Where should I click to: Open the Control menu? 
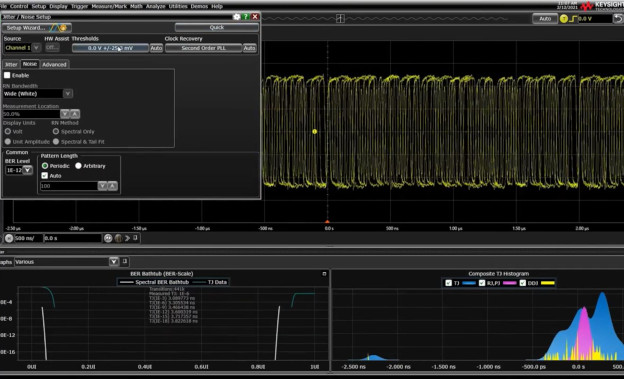[x=19, y=6]
